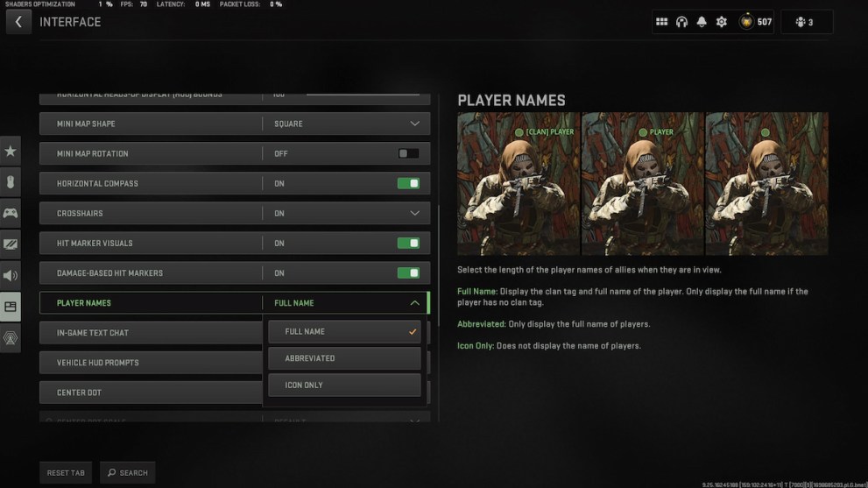Open the social friends party counter
This screenshot has height=488, width=868.
[802, 22]
